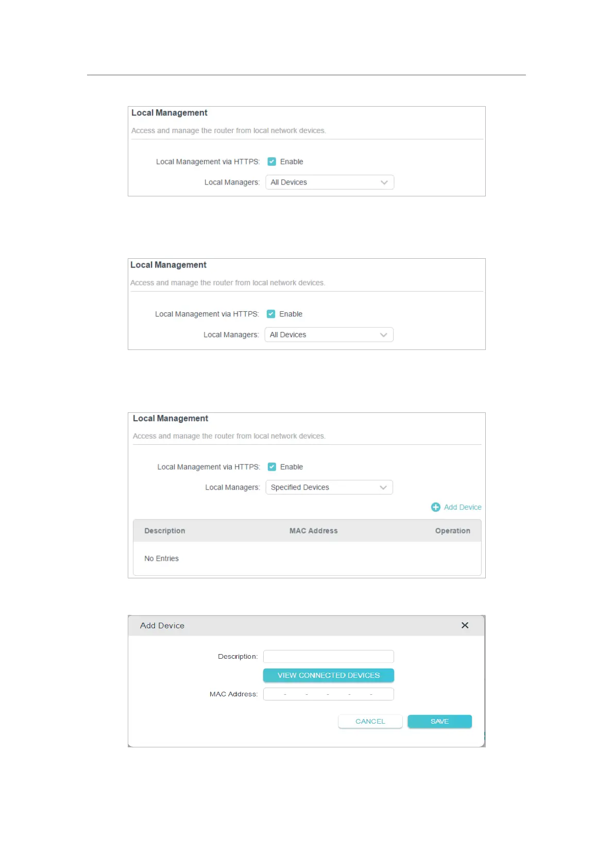This screenshot has width=613, height=868.
Task: Click the plus icon beside Add Device
Action: pyautogui.click(x=436, y=507)
